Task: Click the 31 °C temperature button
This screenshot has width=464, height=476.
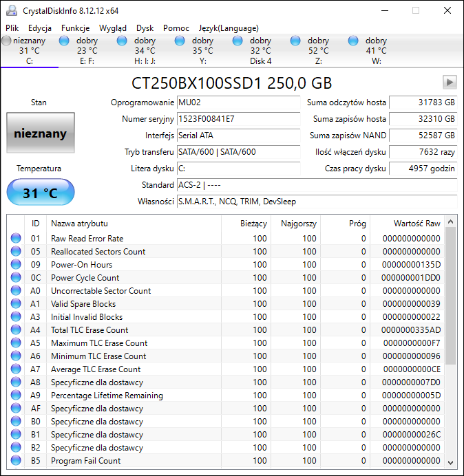Action: tap(40, 193)
